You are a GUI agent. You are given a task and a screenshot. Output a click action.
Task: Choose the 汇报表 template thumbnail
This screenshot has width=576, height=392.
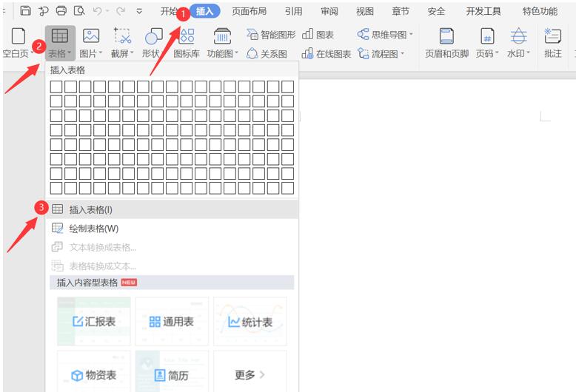click(94, 322)
